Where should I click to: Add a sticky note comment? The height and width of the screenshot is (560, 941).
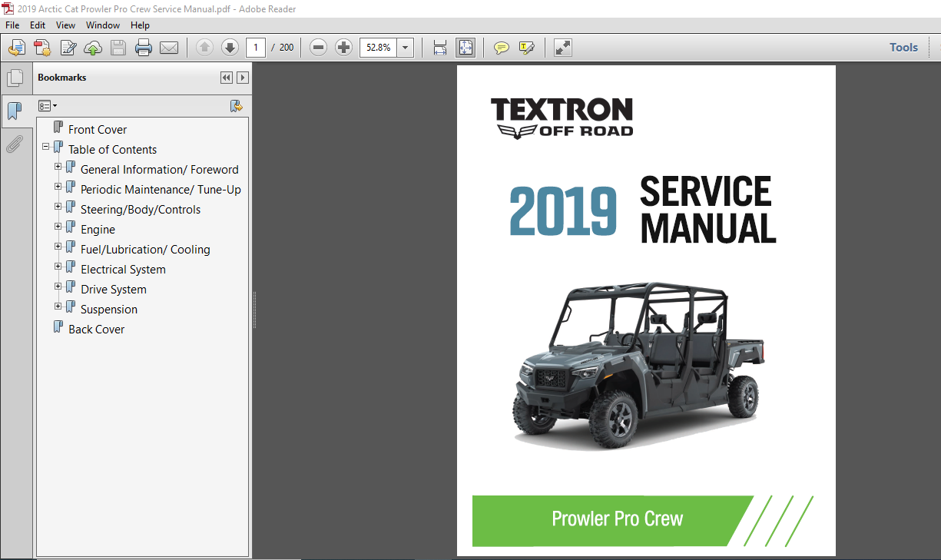tap(502, 48)
